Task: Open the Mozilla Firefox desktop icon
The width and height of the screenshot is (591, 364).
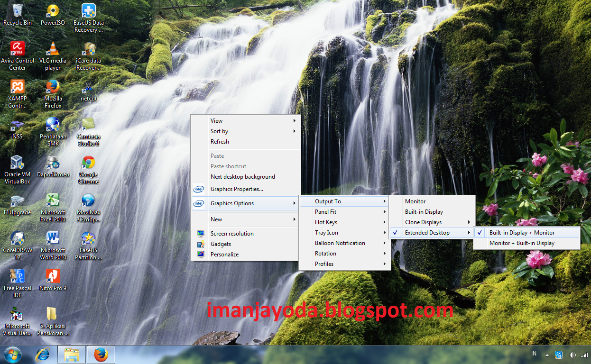Action: coord(52,87)
